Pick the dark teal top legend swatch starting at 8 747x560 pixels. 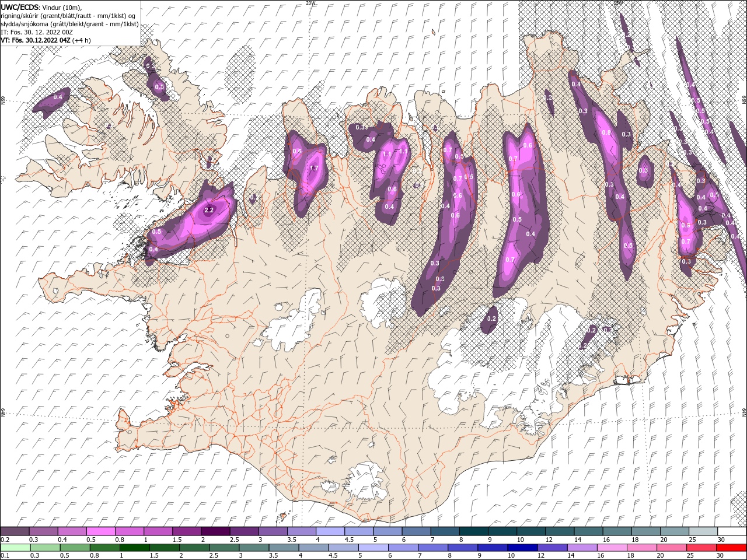coord(473,531)
